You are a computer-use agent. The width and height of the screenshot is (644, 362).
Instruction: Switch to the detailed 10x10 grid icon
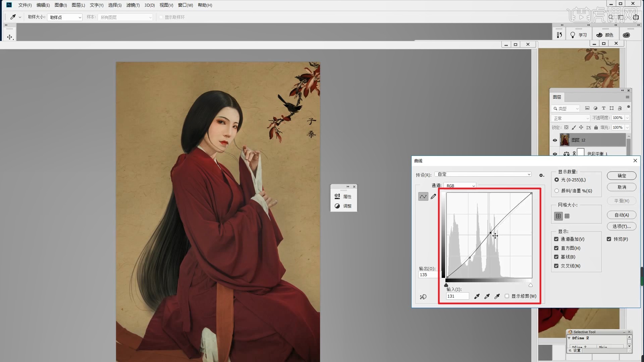[x=567, y=216]
